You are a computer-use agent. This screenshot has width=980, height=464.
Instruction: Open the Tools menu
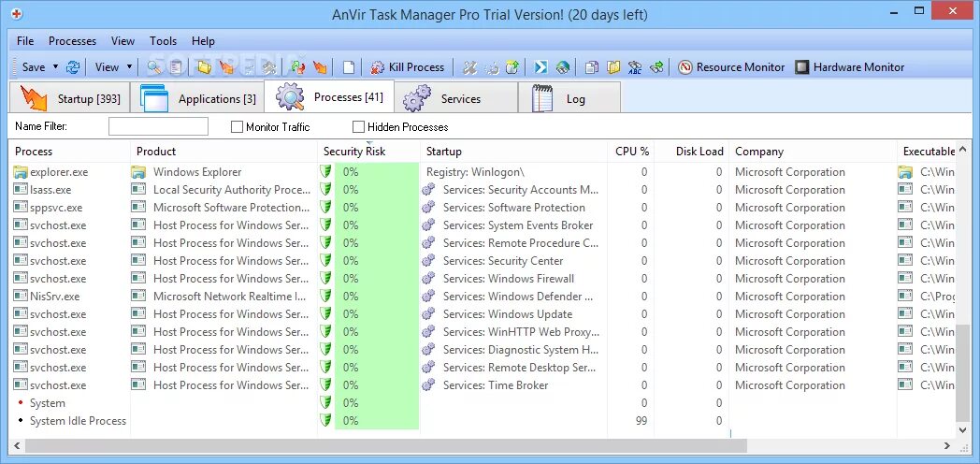pos(163,41)
